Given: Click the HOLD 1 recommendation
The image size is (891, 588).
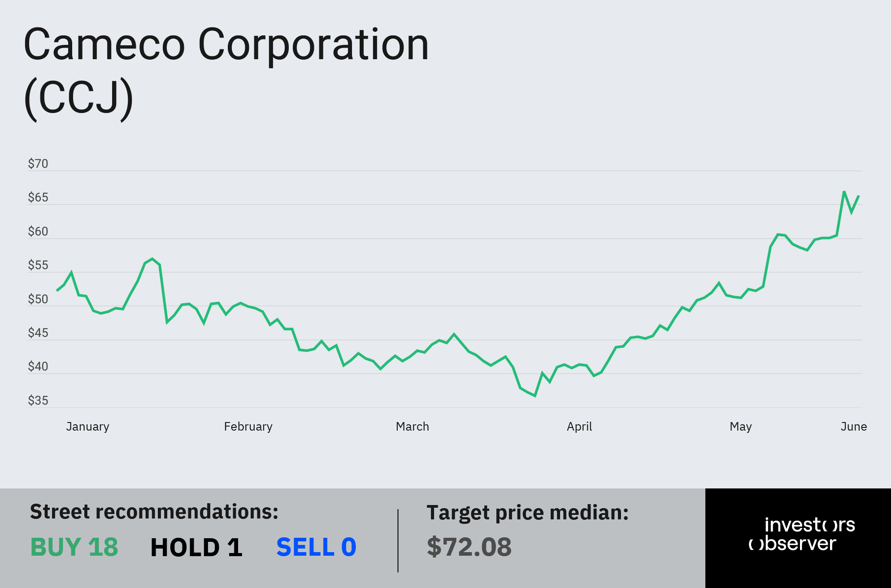Looking at the screenshot, I should click(x=196, y=547).
